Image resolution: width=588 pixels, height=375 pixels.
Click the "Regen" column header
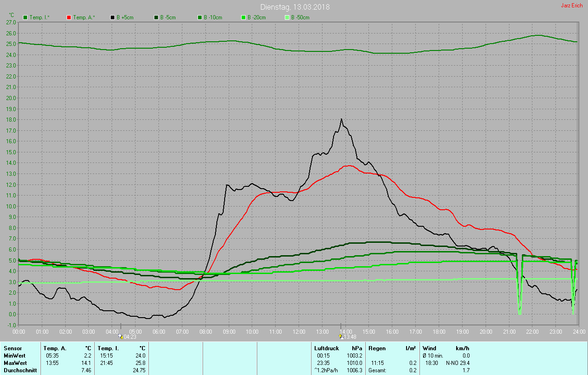(x=377, y=348)
